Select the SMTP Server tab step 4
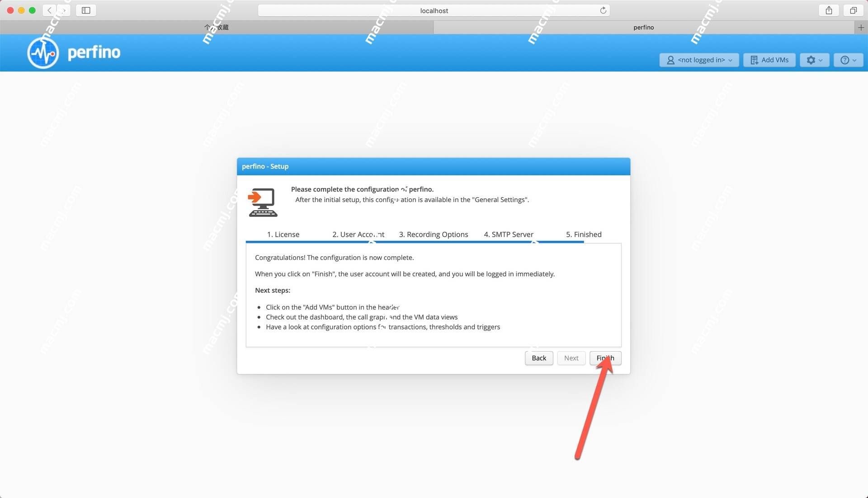 509,234
